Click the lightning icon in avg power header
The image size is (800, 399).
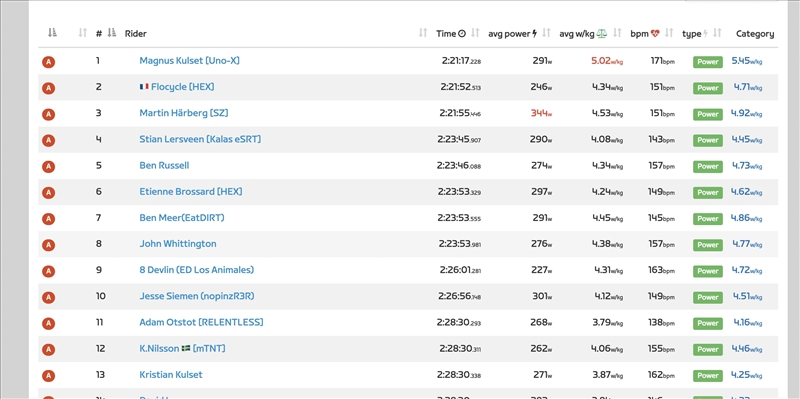pyautogui.click(x=535, y=34)
